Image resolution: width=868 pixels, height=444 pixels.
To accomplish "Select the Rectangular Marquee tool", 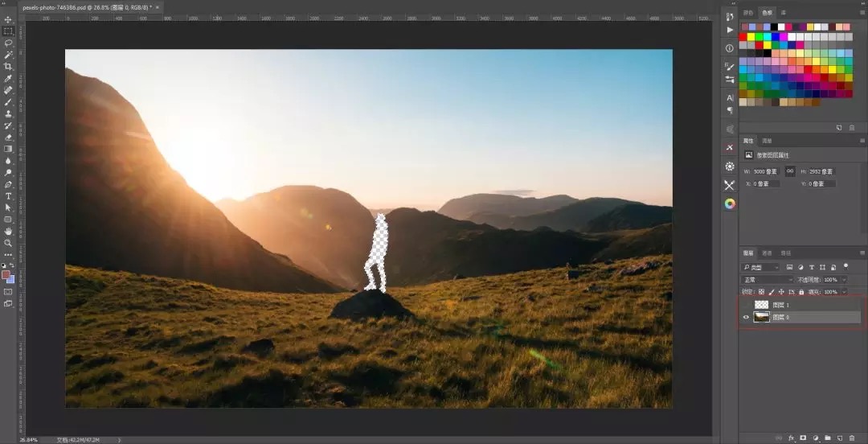I will pyautogui.click(x=8, y=31).
